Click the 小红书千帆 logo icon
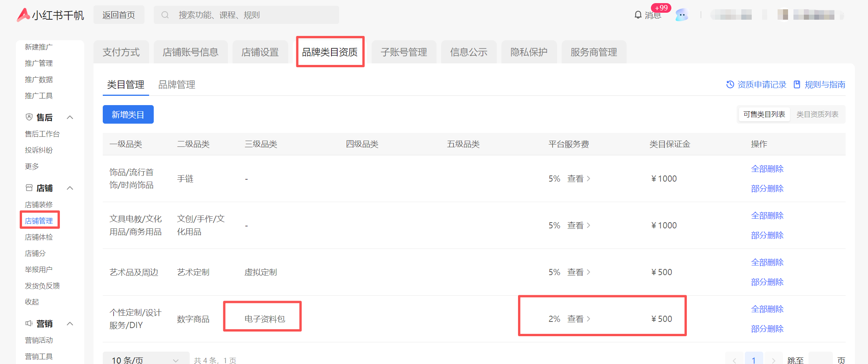Viewport: 868px width, 364px height. 23,15
